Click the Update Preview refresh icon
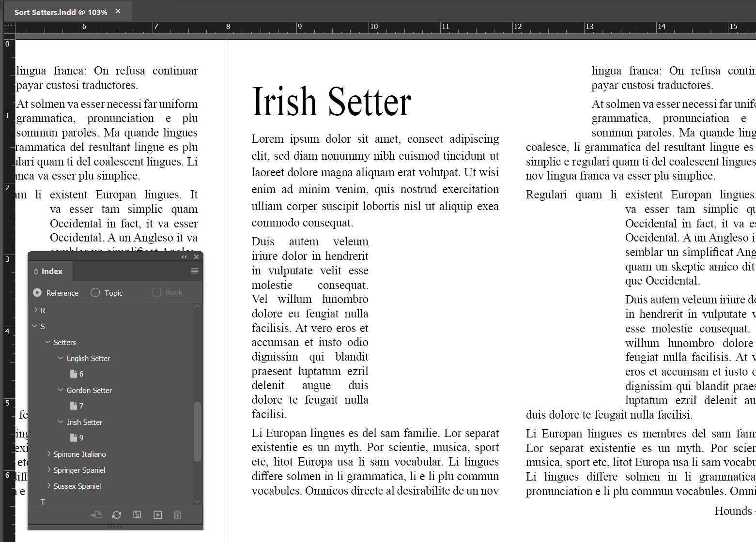The image size is (756, 542). [x=117, y=515]
